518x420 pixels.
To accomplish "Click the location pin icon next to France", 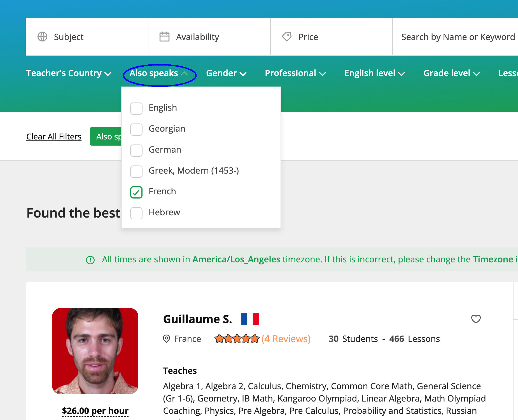I will pos(167,339).
